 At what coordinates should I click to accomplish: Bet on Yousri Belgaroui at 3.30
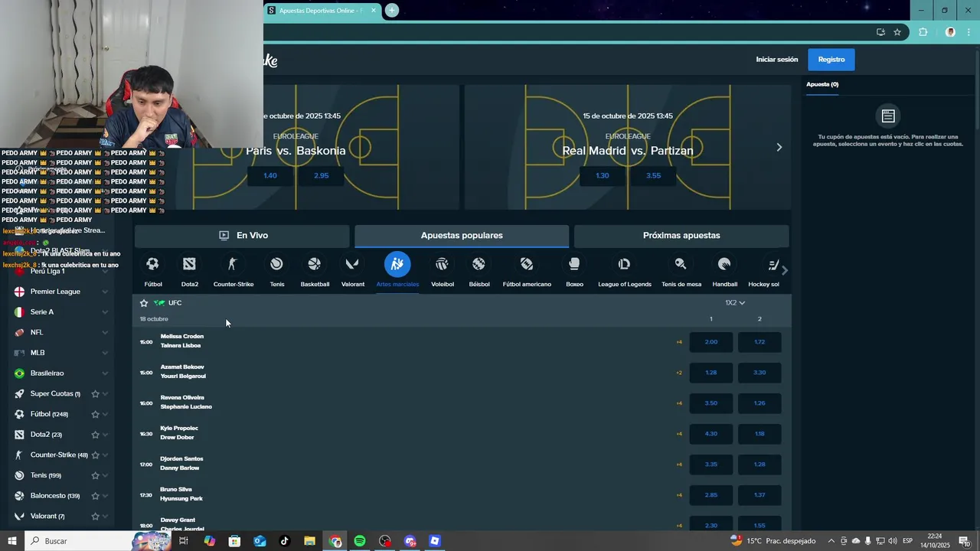759,373
